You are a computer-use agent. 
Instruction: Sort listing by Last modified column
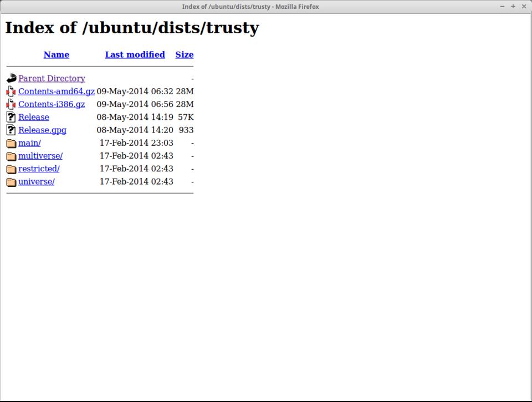click(x=135, y=55)
